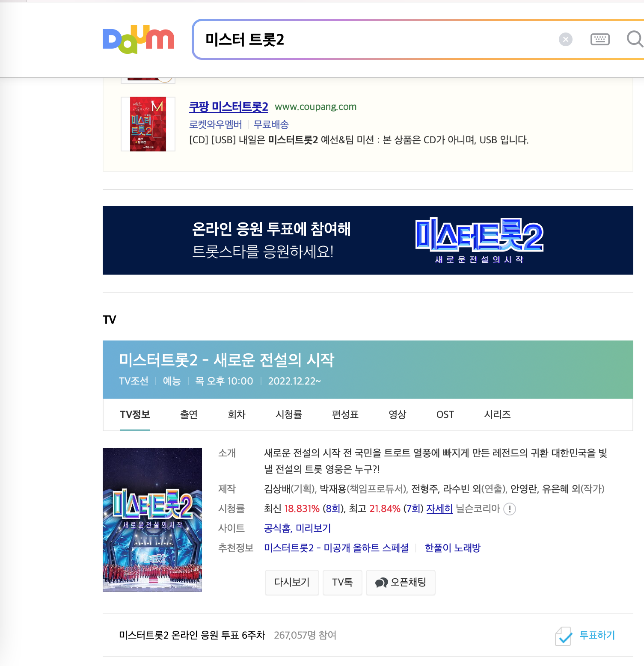The height and width of the screenshot is (666, 644).
Task: Switch to the 출연 tab
Action: tap(189, 414)
